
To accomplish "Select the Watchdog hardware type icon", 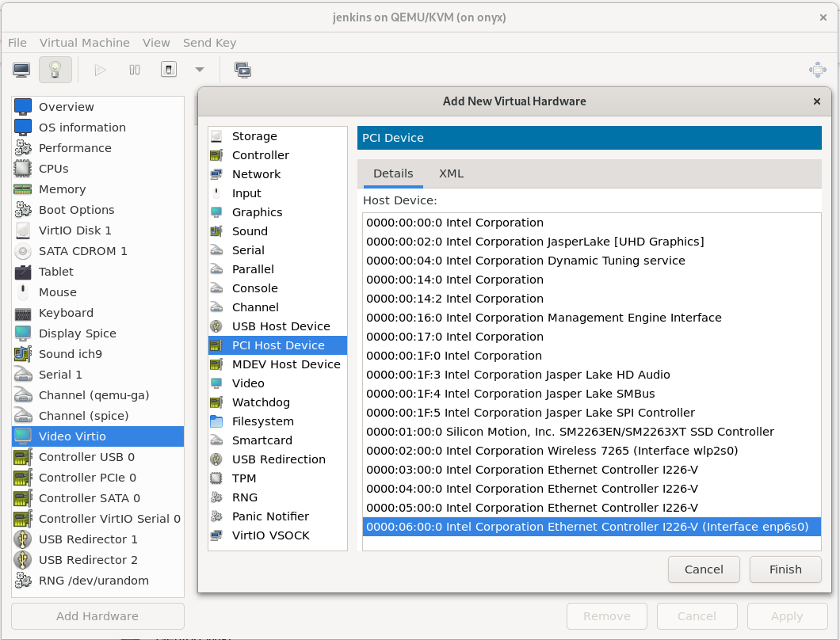I will click(216, 402).
